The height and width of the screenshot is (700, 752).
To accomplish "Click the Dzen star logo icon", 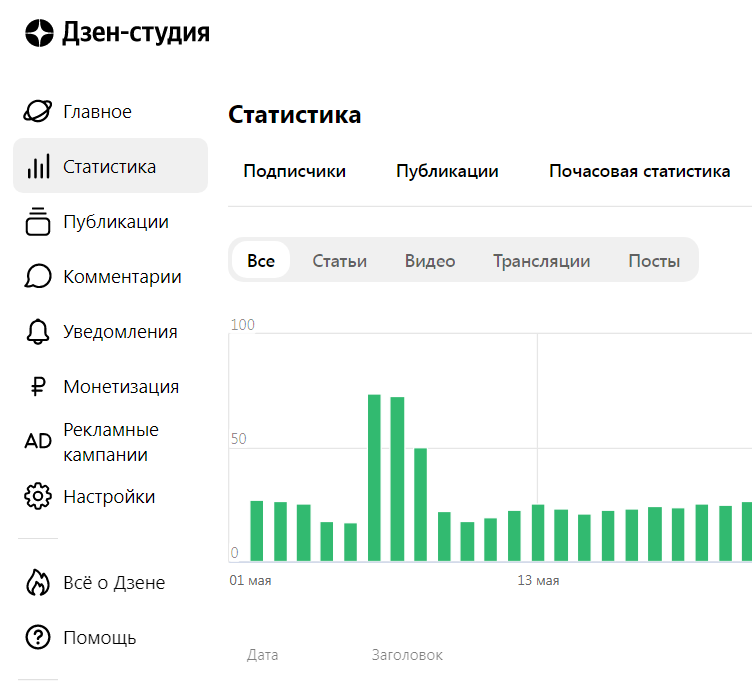I will click(39, 33).
